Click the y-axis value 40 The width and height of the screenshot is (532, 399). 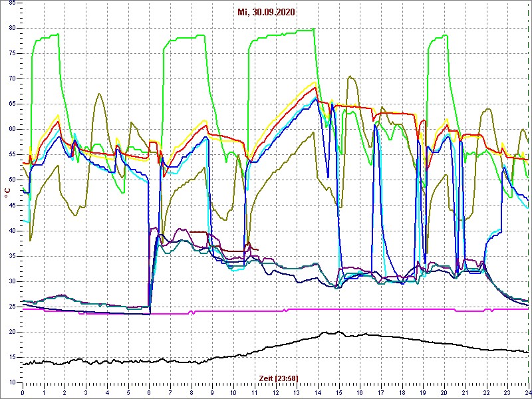[11, 231]
